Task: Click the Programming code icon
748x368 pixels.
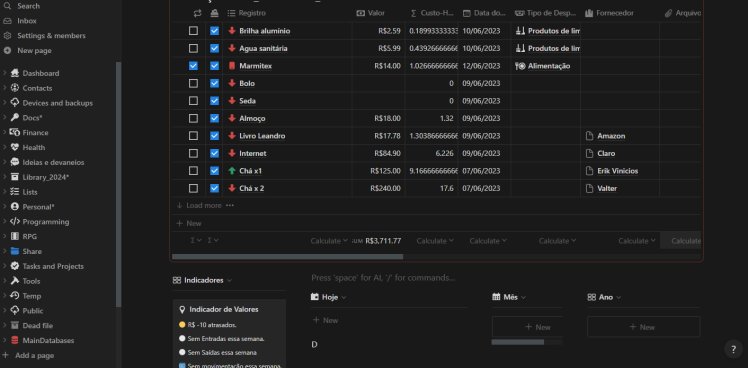Action: [14, 221]
